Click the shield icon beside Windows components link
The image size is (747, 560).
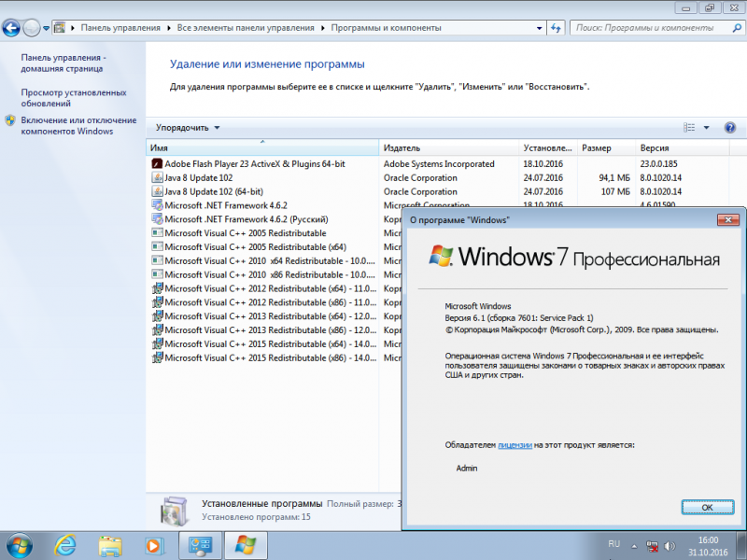click(10, 120)
